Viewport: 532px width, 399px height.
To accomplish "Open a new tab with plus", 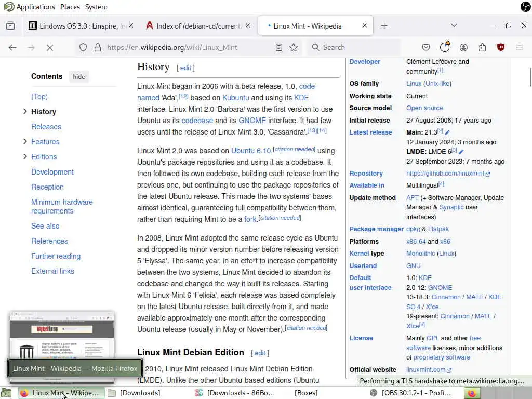I will [x=384, y=26].
